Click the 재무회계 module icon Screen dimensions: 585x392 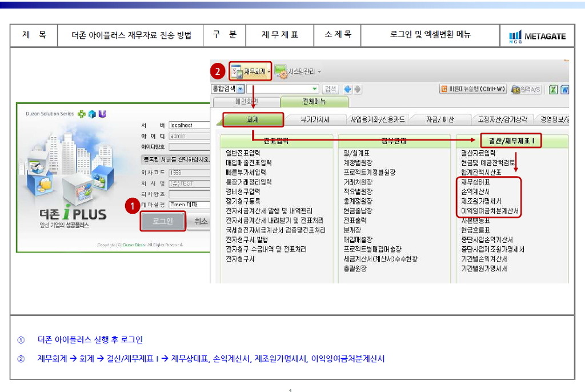(237, 71)
